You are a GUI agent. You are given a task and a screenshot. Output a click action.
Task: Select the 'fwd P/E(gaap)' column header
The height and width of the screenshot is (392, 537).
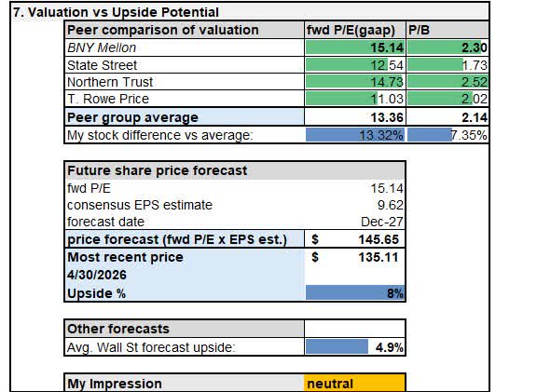pos(351,31)
